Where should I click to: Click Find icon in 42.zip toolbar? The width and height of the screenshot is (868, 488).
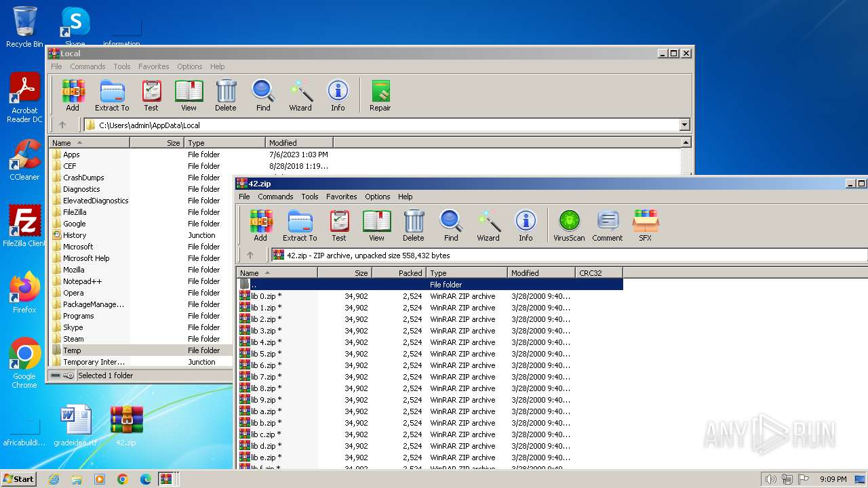451,225
